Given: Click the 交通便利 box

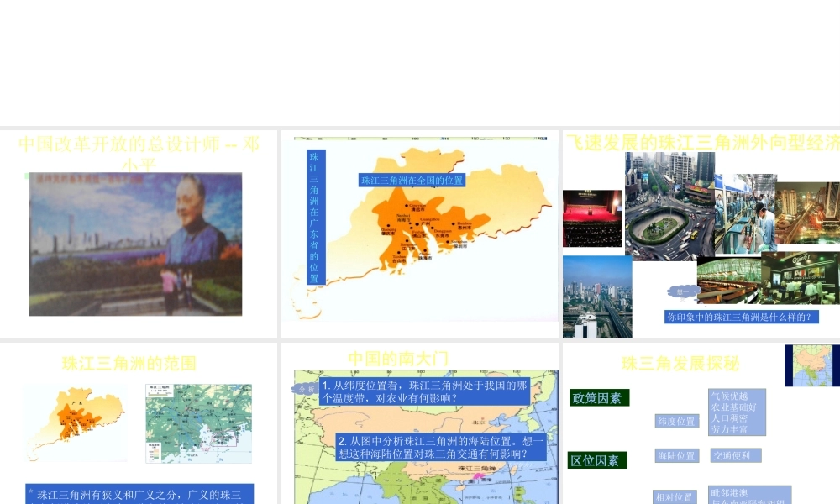Looking at the screenshot, I should (736, 456).
